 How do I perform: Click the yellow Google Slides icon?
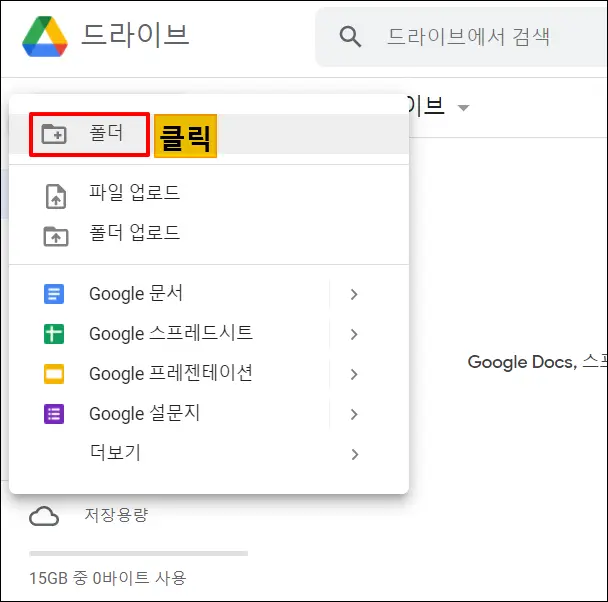click(x=54, y=374)
